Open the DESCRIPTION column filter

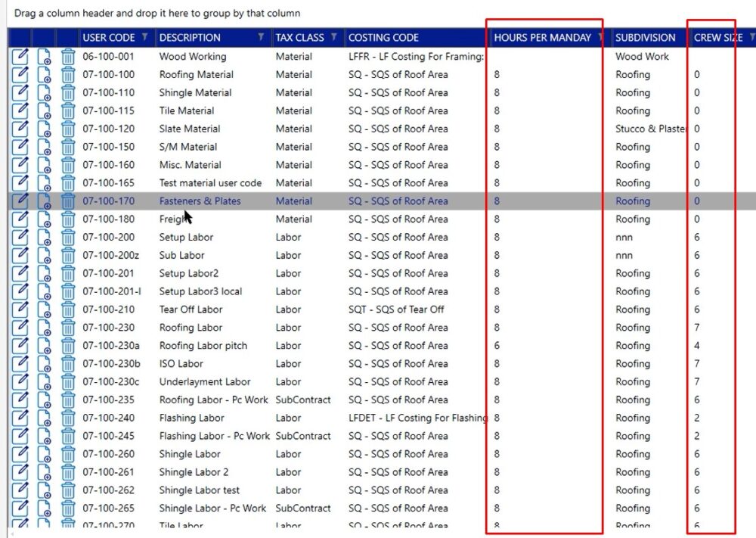(261, 37)
